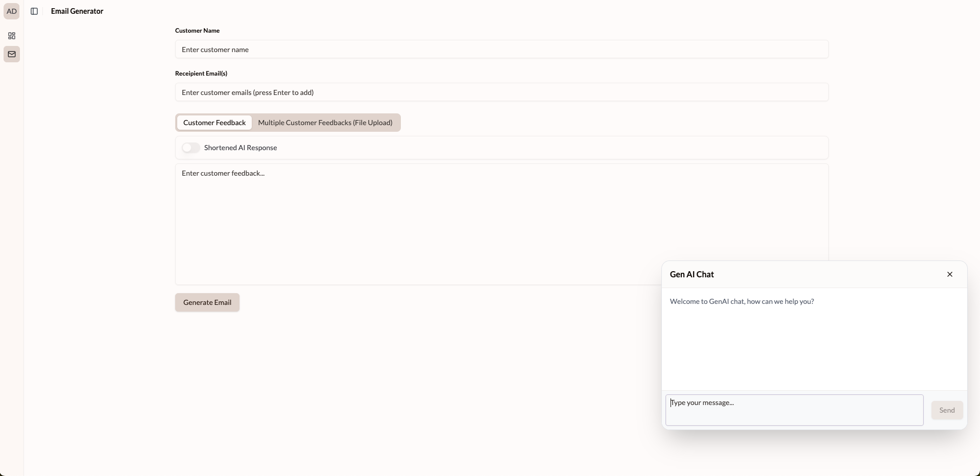The height and width of the screenshot is (476, 980).
Task: Close the Gen AI Chat panel
Action: [x=949, y=274]
